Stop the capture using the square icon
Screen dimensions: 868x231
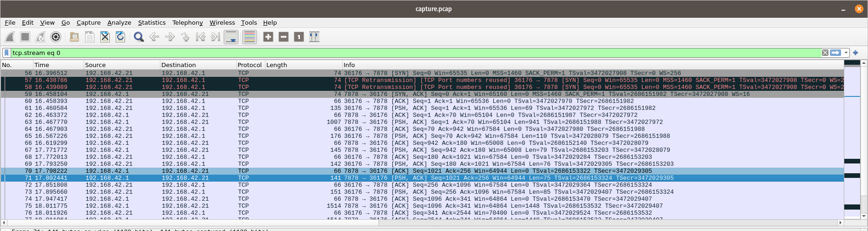click(25, 37)
